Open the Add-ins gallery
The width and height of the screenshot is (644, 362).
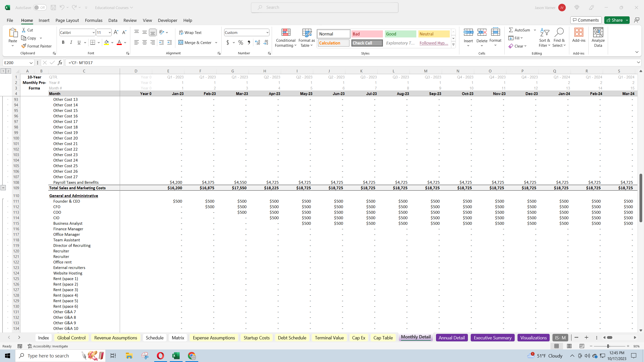(x=579, y=35)
